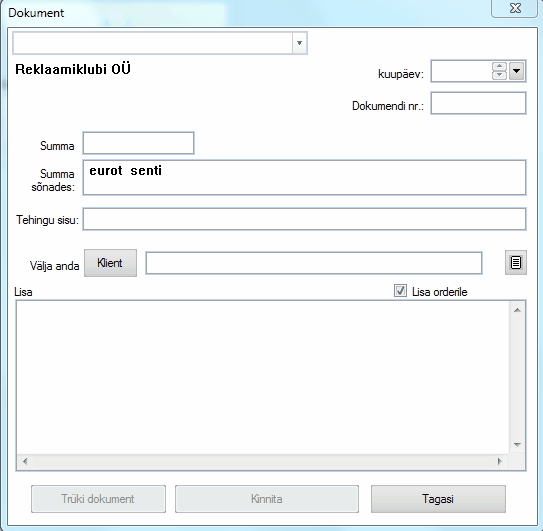543x531 pixels.
Task: Go back with the Tagasi button
Action: pos(438,499)
